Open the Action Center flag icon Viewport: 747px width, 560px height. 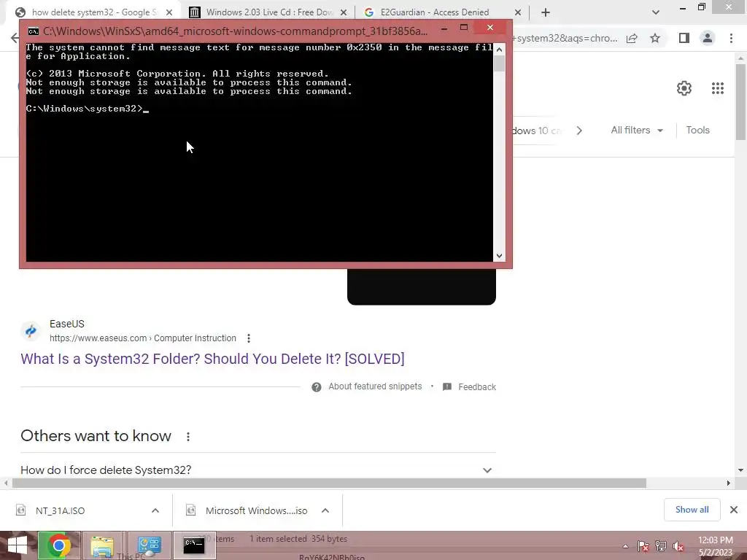pyautogui.click(x=643, y=546)
